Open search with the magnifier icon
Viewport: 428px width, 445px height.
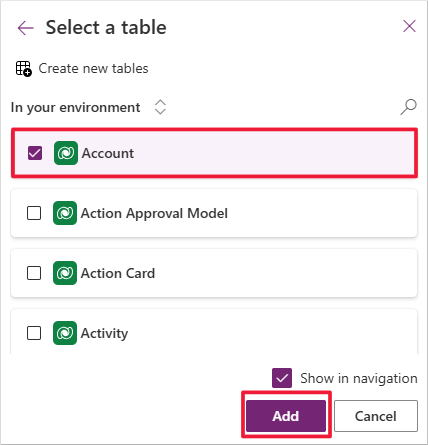[x=408, y=107]
